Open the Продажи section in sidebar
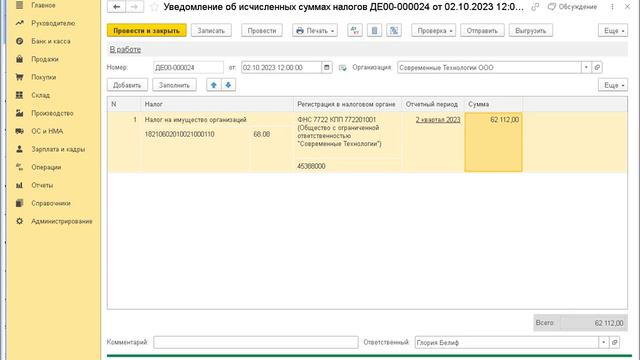 point(45,59)
